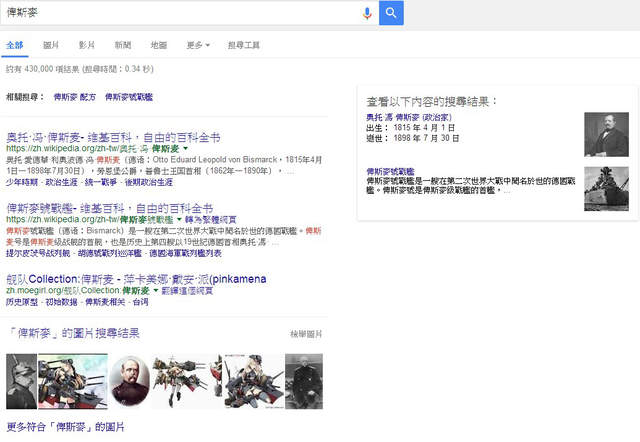
Task: Open 舰队Collection:俾斯麦 result title
Action: point(136,279)
